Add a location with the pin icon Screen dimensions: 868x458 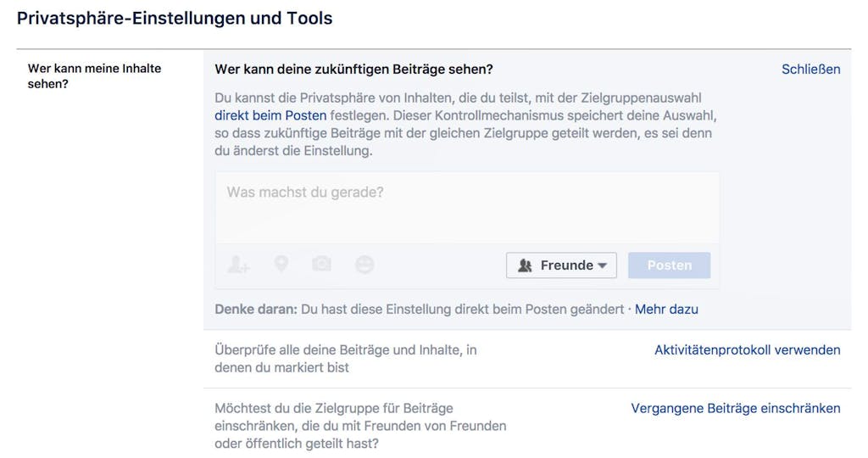point(281,264)
